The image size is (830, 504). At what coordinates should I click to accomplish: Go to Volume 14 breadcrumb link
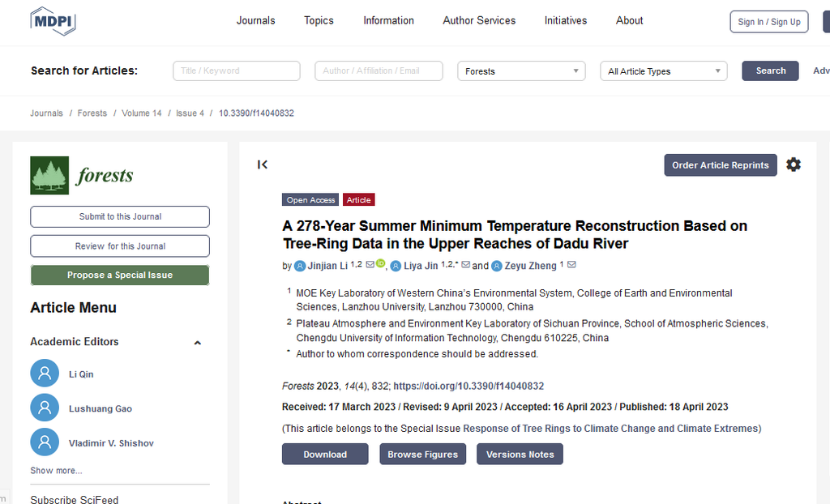(x=141, y=113)
